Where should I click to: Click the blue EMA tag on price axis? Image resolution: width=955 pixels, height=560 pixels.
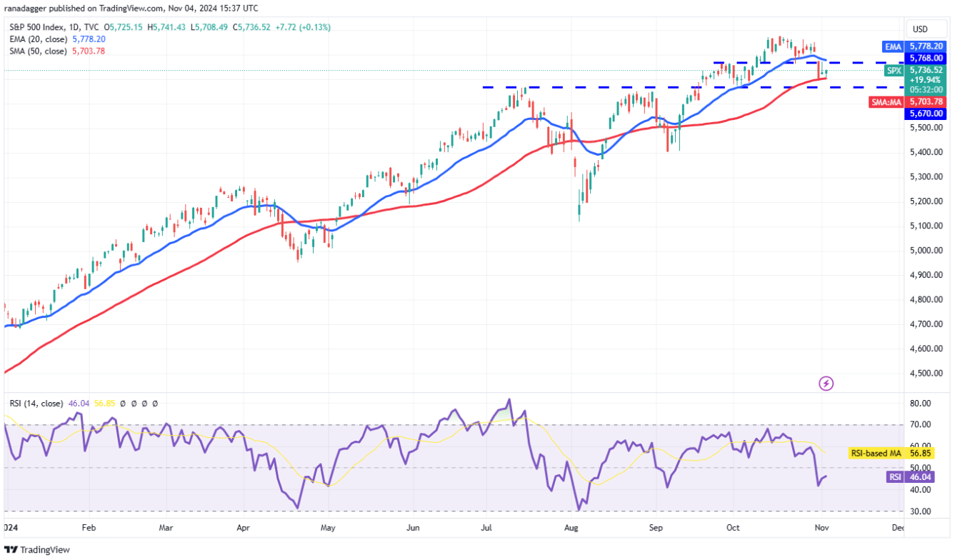(894, 46)
